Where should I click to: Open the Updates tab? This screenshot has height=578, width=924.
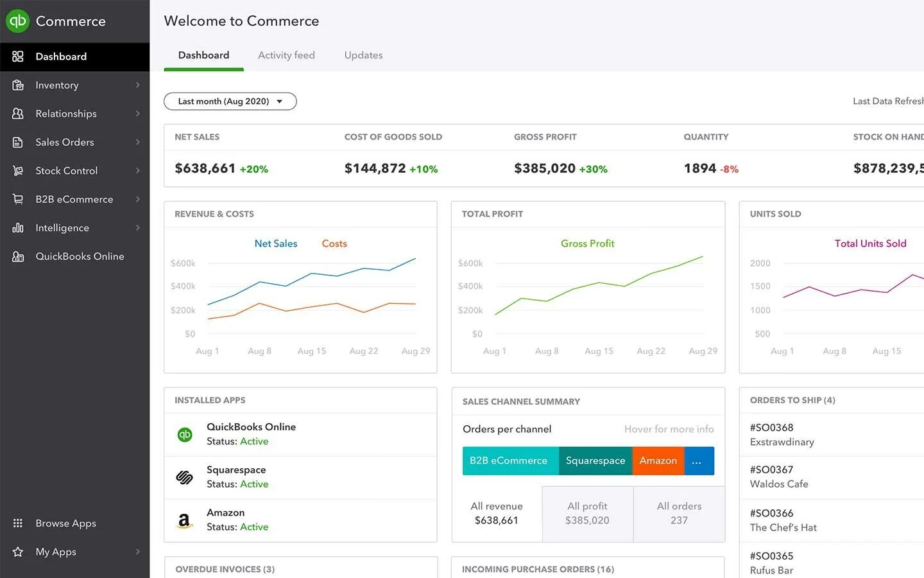(x=363, y=55)
